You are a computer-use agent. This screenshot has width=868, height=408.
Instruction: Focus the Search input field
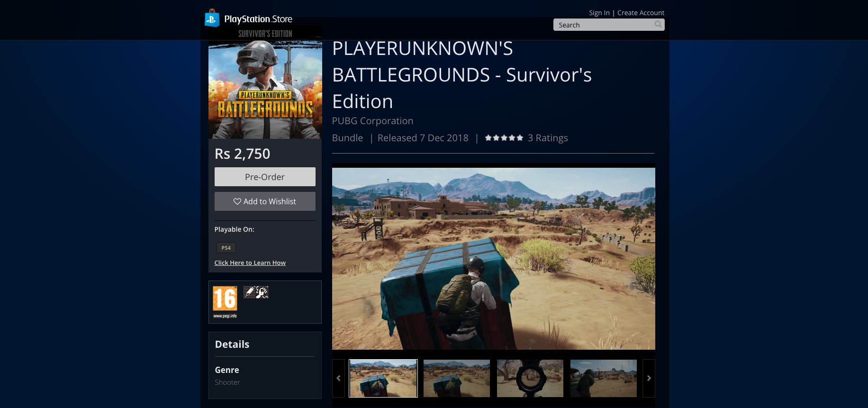tap(603, 25)
